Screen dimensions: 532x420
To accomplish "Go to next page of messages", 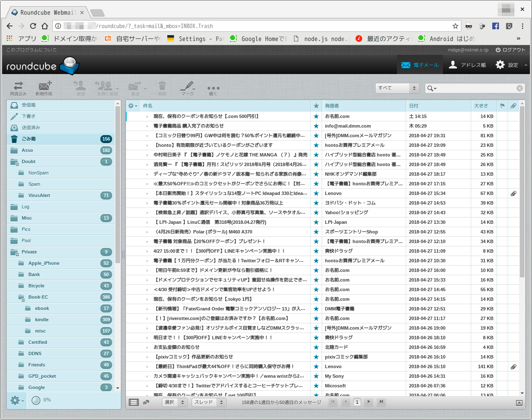I will (x=368, y=402).
